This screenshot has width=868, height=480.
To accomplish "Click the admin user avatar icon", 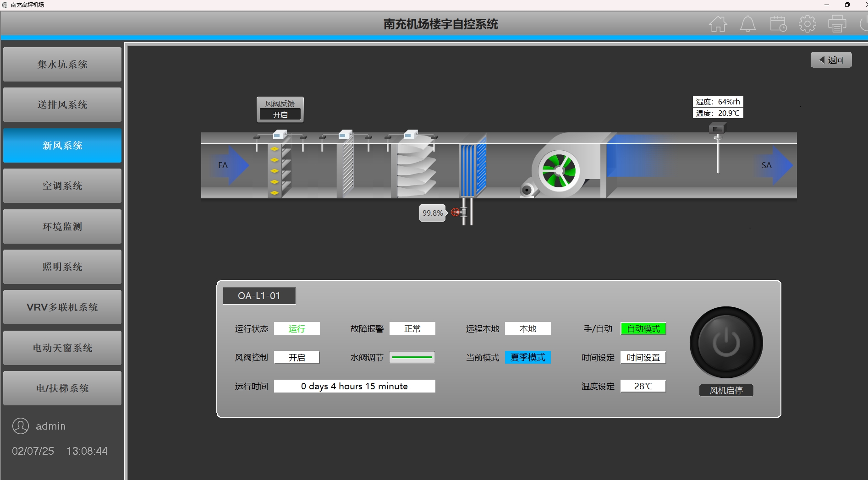I will [x=21, y=426].
